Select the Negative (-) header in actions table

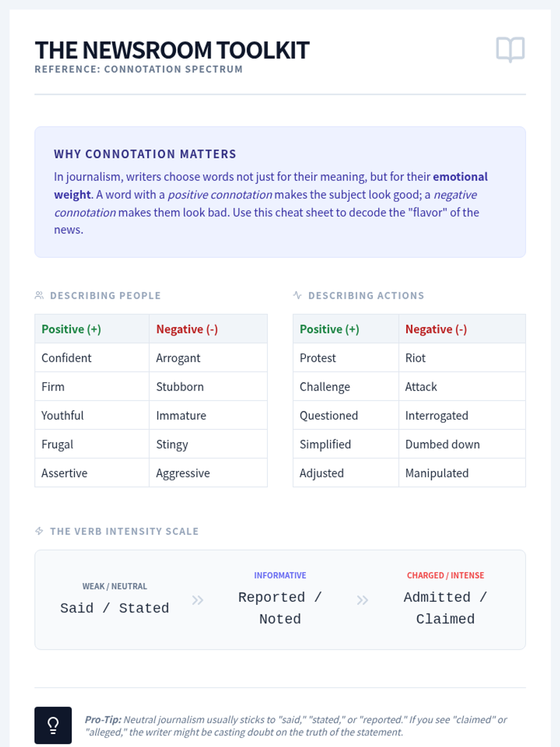point(436,329)
